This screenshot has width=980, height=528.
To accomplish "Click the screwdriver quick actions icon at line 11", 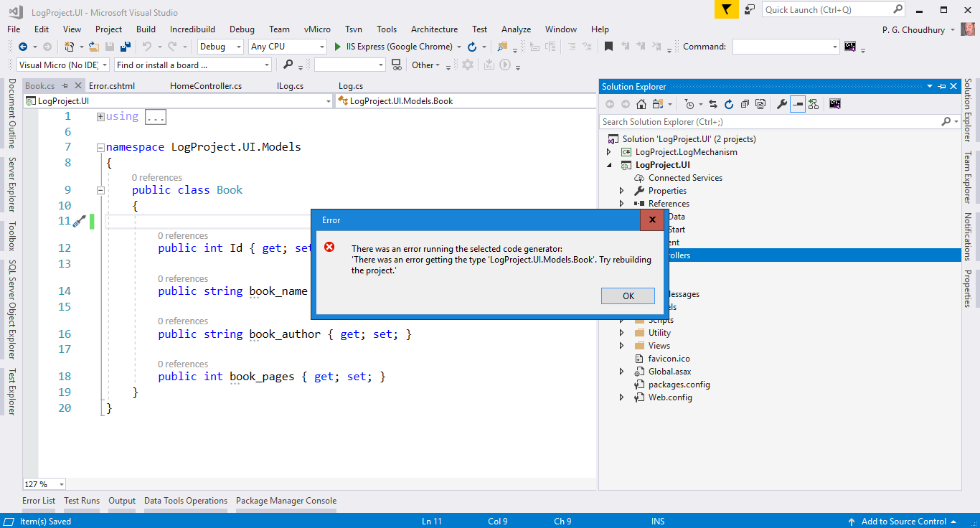I will click(80, 221).
